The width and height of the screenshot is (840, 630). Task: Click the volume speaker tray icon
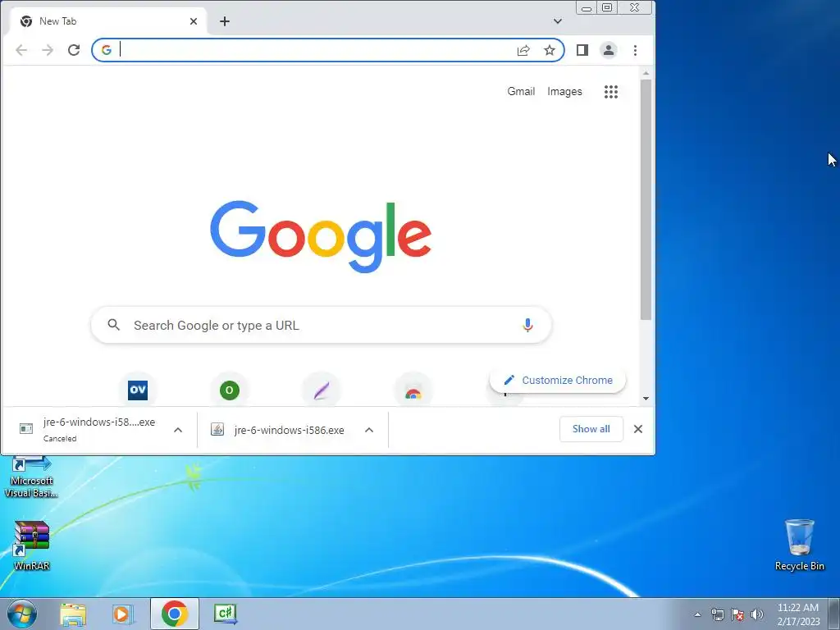[x=757, y=614]
